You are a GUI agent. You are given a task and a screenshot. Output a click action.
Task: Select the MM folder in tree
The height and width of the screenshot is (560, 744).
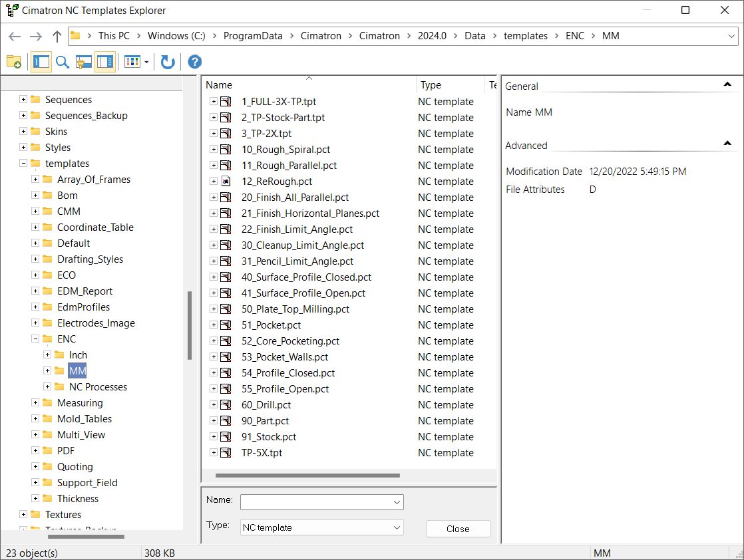[77, 371]
